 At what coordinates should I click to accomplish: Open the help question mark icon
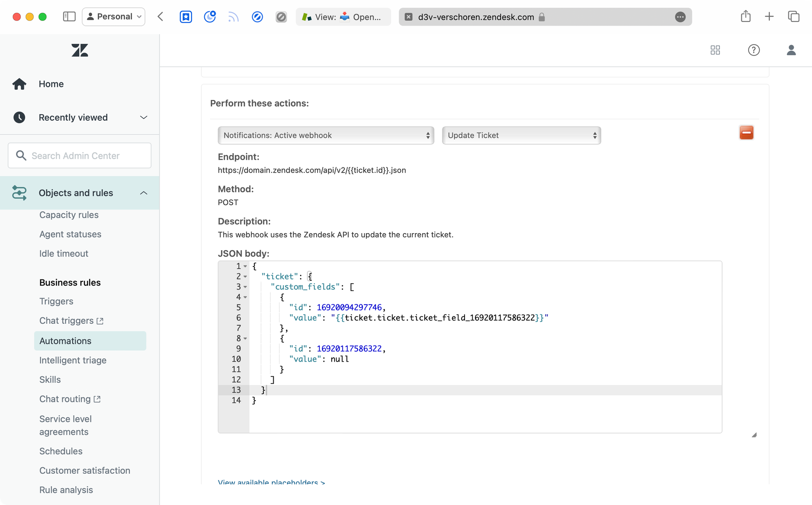tap(754, 50)
